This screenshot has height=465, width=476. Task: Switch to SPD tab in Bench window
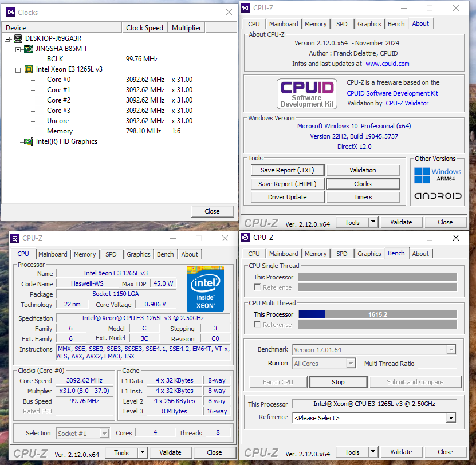(341, 254)
